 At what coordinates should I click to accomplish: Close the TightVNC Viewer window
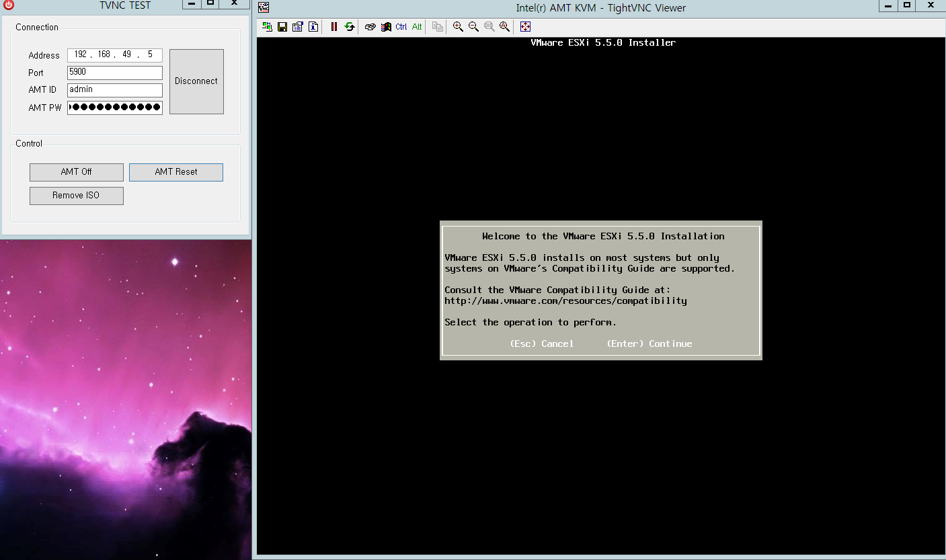pyautogui.click(x=931, y=5)
